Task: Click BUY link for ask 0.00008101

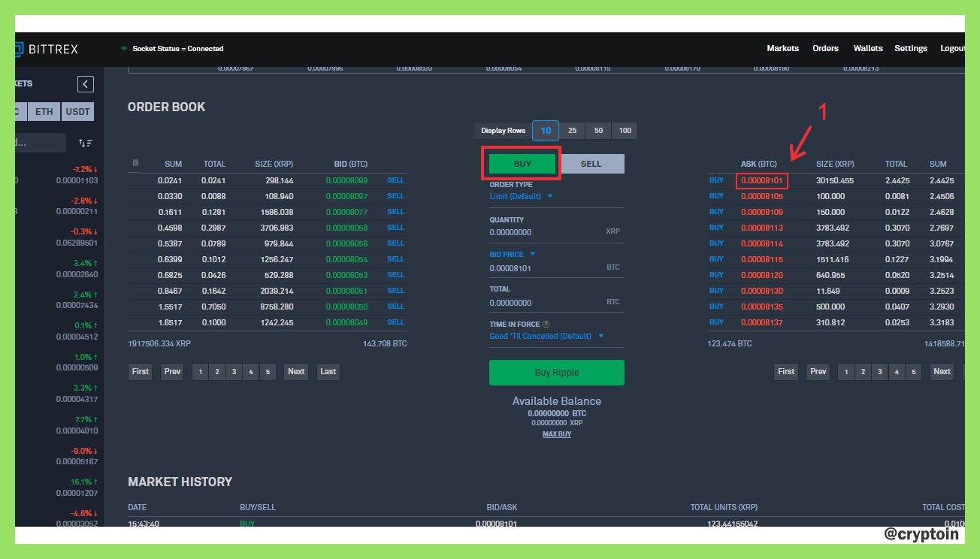Action: [x=716, y=180]
